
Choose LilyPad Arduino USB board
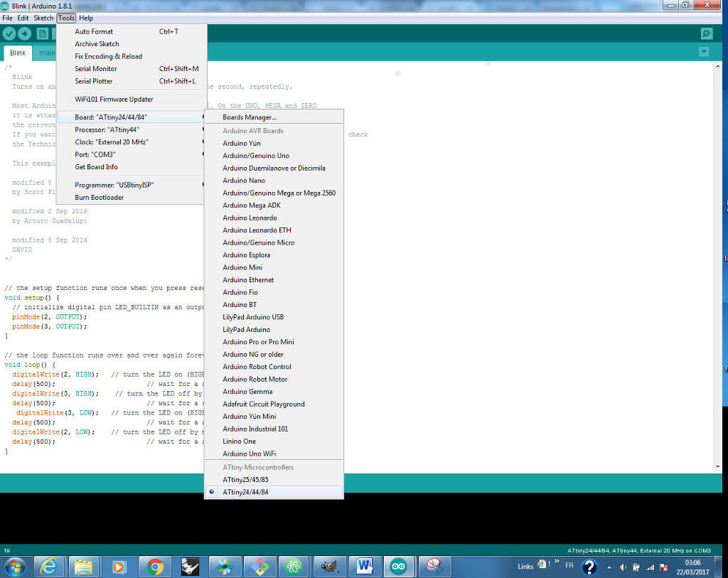pyautogui.click(x=274, y=317)
